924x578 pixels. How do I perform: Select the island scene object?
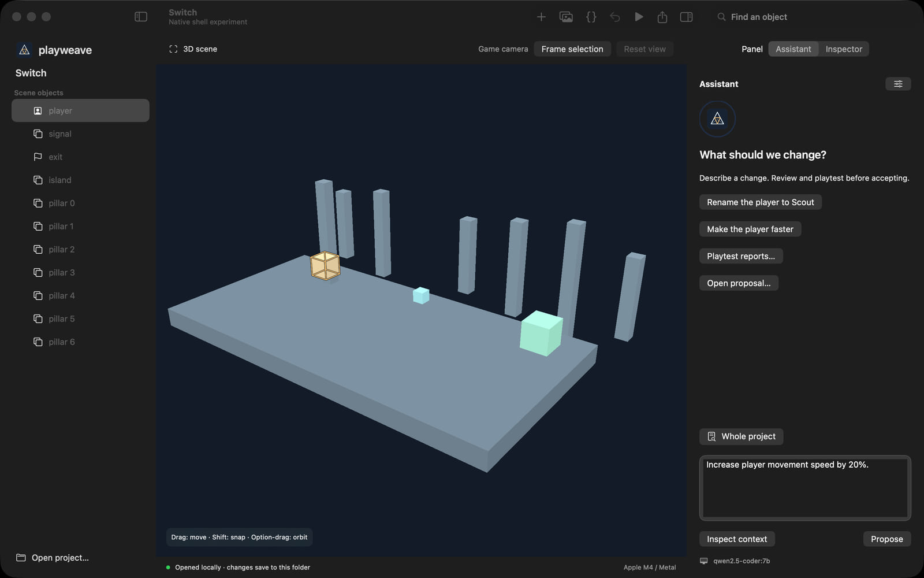click(80, 180)
